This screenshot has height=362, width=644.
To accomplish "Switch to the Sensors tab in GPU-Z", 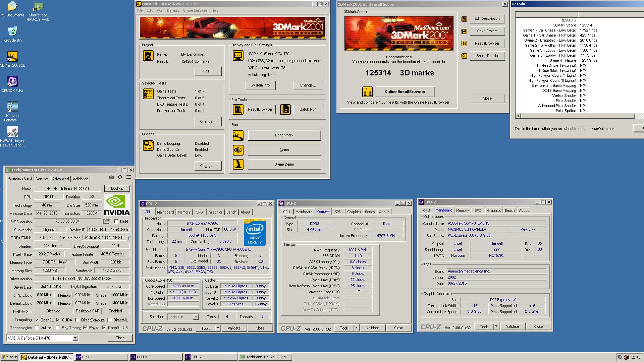I will (x=42, y=179).
